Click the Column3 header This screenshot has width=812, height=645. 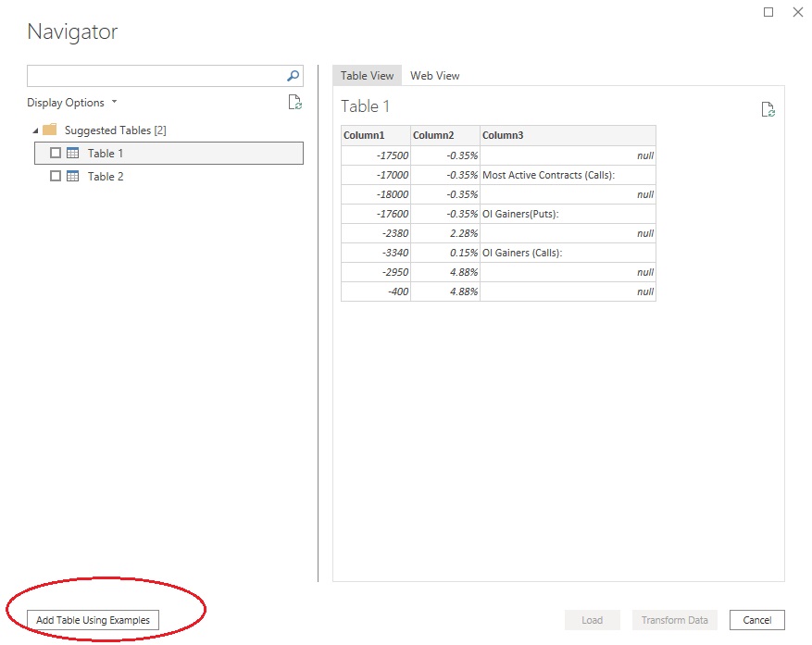(568, 135)
